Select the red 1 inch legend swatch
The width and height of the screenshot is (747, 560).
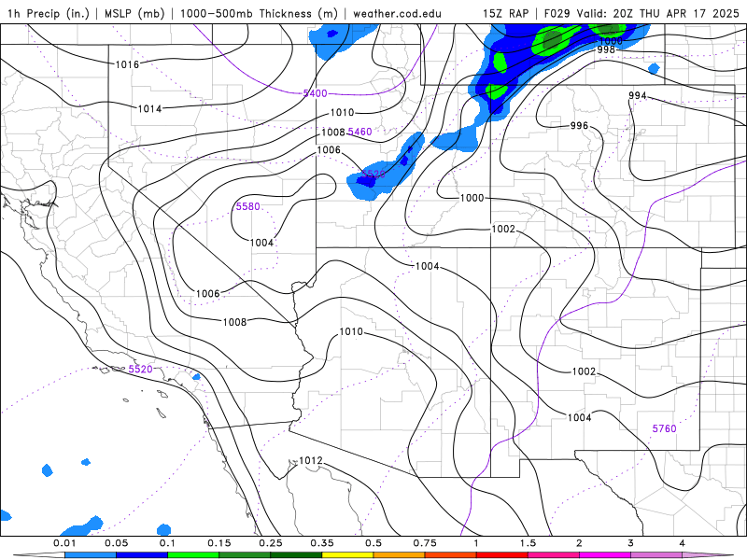[502, 555]
